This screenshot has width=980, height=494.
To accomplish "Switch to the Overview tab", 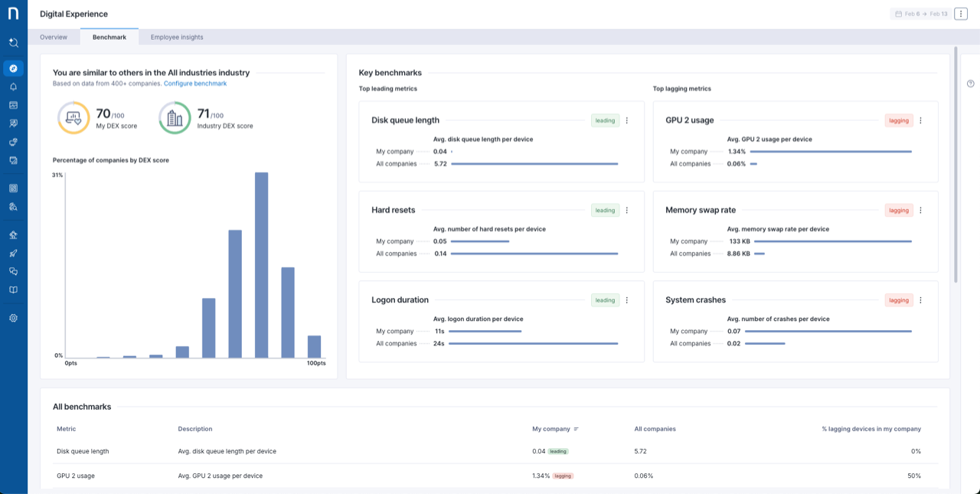I will coord(54,37).
